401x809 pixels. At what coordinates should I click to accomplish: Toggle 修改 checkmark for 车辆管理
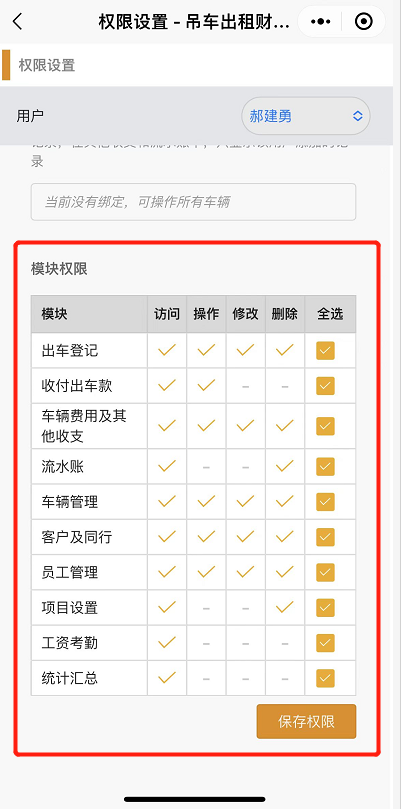tap(245, 501)
